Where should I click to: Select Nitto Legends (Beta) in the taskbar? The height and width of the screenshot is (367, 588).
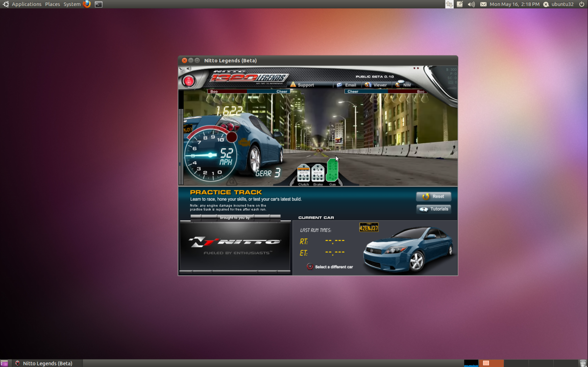tap(47, 363)
